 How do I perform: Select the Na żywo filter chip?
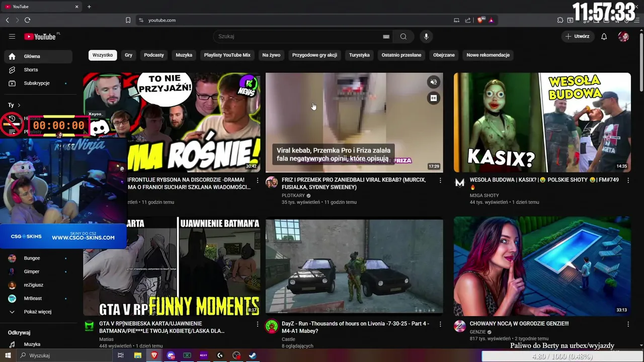click(x=271, y=55)
